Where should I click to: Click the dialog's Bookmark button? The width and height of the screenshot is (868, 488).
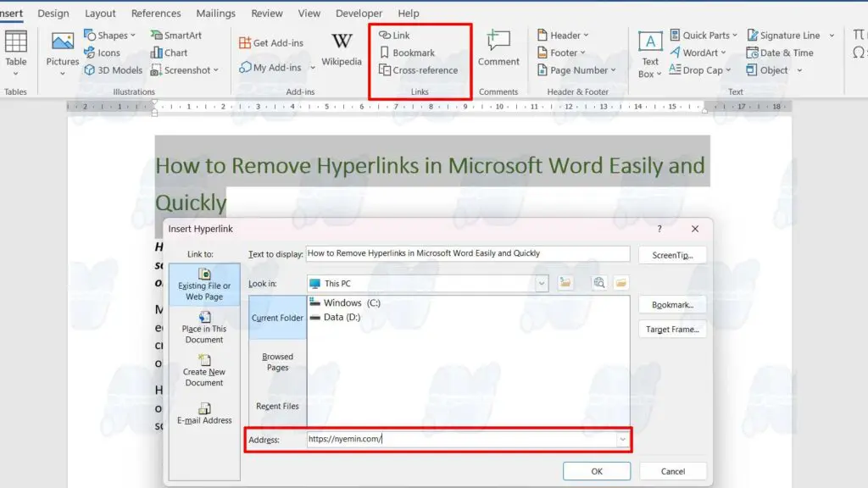click(x=672, y=305)
